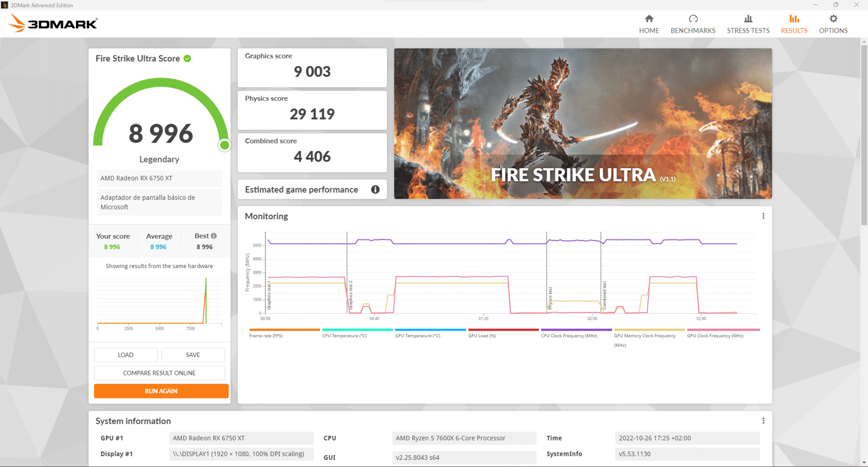Toggle the GPU Memory Clock Frequency legend

pos(649,337)
